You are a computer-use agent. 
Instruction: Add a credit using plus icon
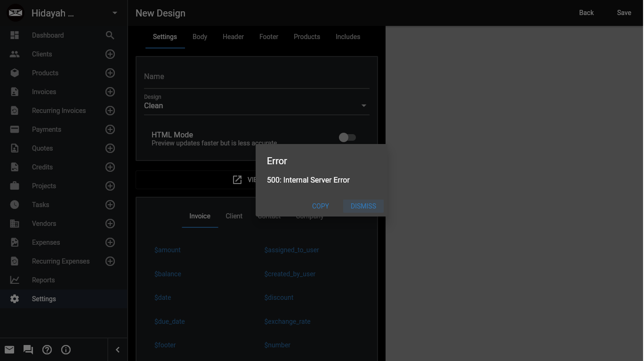click(x=110, y=167)
